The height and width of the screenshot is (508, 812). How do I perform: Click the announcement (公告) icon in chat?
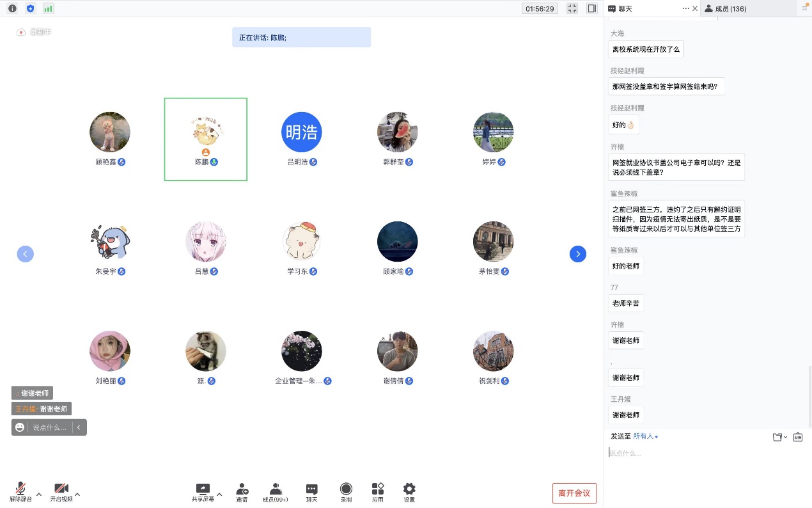click(x=797, y=437)
